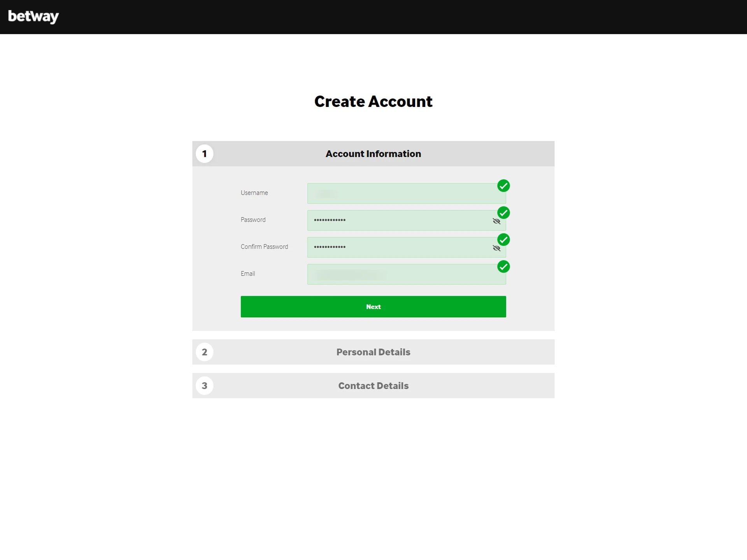Click the username field validation checkmark icon

click(x=503, y=185)
